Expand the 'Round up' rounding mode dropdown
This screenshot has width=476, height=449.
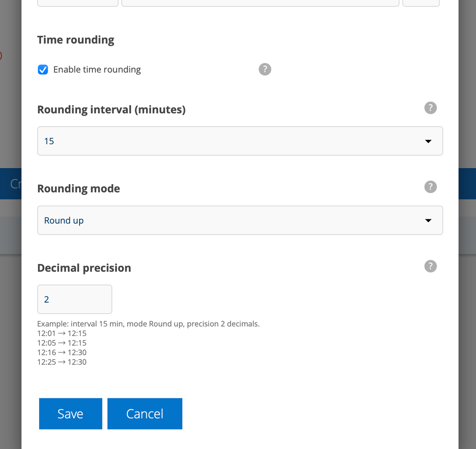(x=239, y=220)
